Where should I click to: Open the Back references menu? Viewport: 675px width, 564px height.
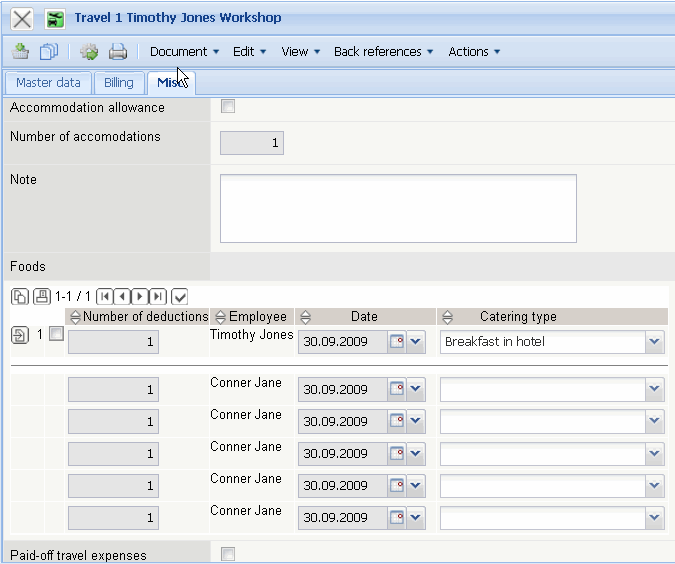pos(383,52)
